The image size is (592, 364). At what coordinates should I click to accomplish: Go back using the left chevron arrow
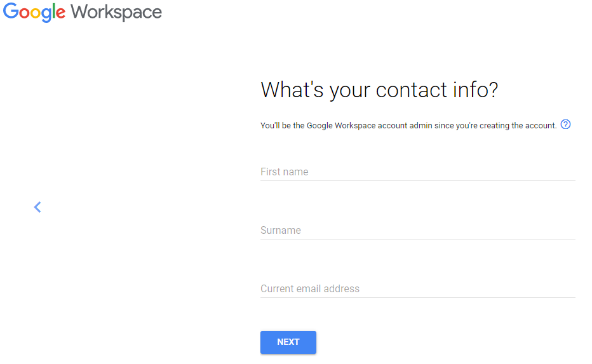37,207
